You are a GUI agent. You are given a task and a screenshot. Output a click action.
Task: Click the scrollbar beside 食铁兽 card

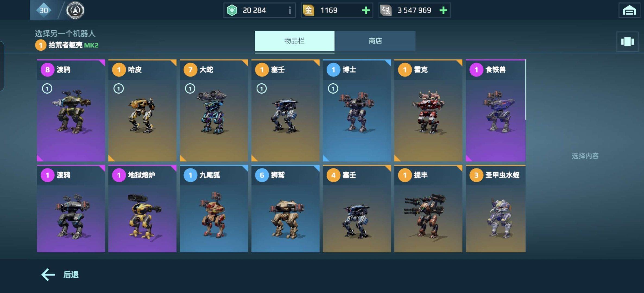[526, 90]
